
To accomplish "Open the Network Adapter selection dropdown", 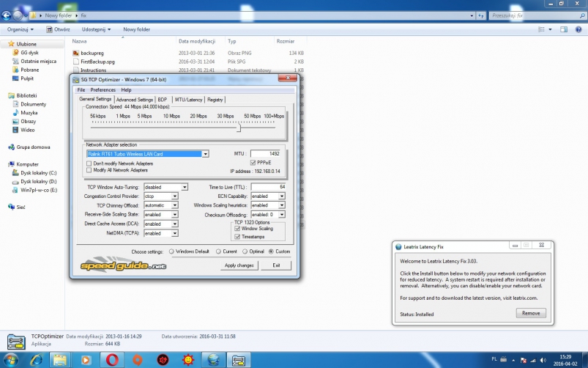I will (206, 154).
